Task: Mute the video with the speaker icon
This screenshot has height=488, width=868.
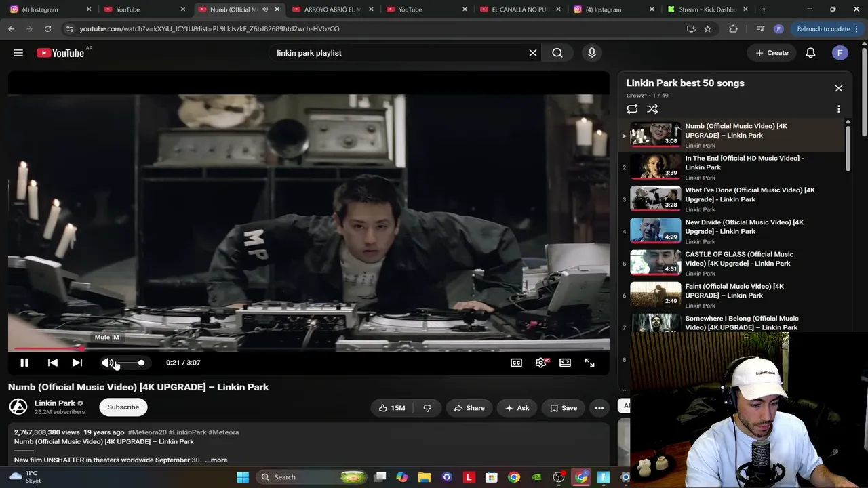Action: (x=108, y=363)
